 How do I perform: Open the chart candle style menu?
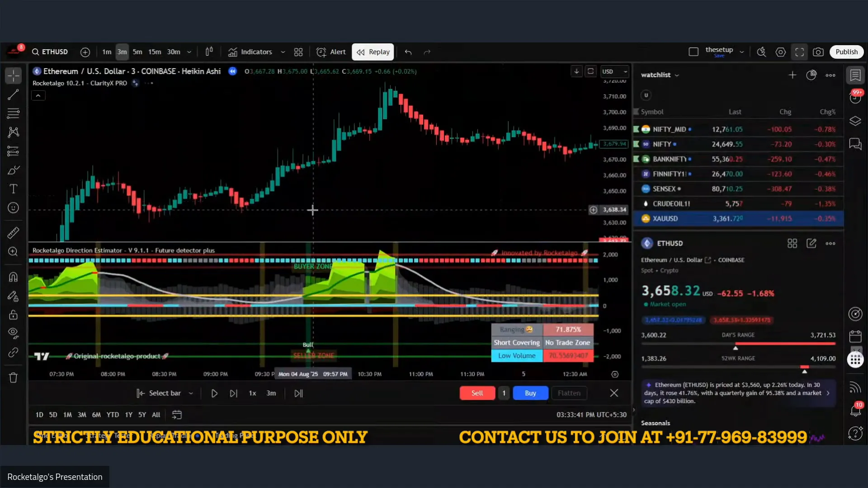pyautogui.click(x=209, y=52)
